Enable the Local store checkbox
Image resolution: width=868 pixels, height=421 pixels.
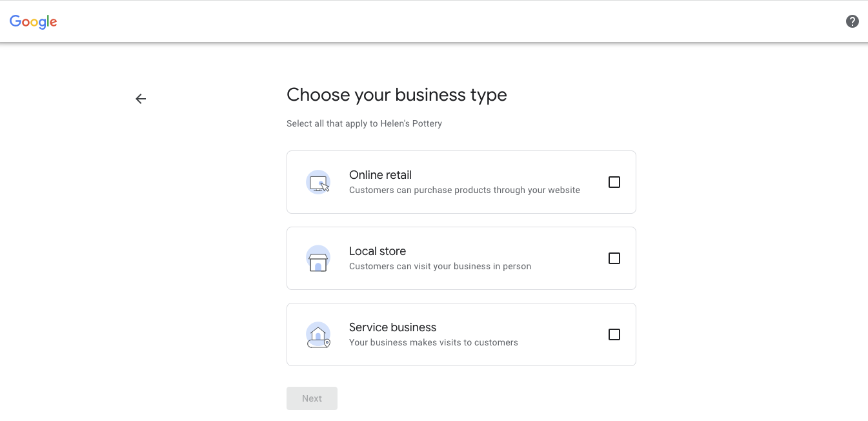pos(614,258)
